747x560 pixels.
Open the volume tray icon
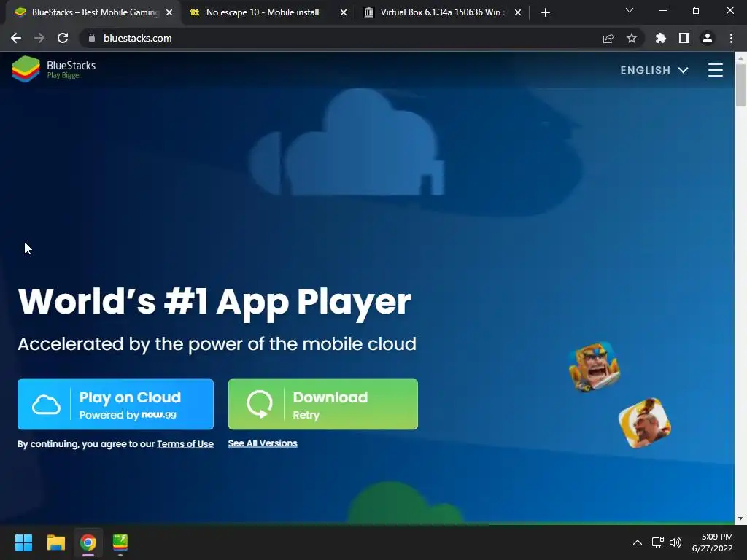pos(675,542)
